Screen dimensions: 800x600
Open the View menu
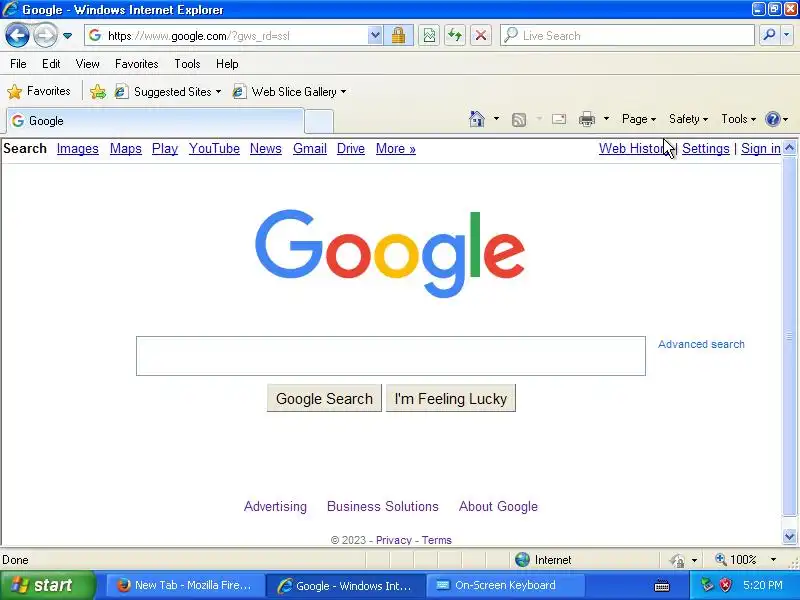point(87,64)
